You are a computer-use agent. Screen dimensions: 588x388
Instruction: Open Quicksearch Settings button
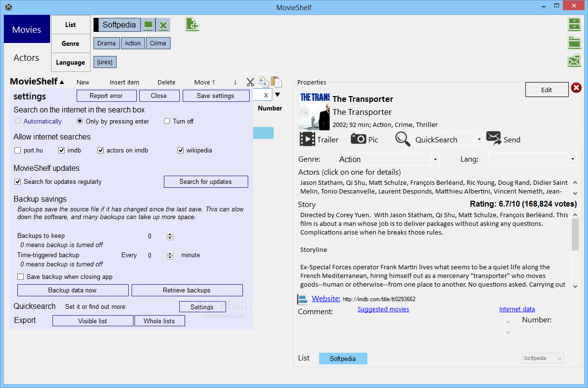point(202,307)
